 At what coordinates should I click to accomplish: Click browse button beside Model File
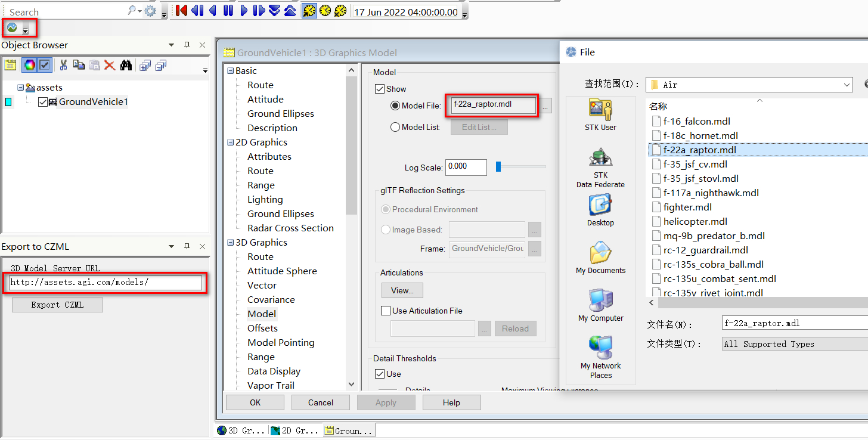546,106
